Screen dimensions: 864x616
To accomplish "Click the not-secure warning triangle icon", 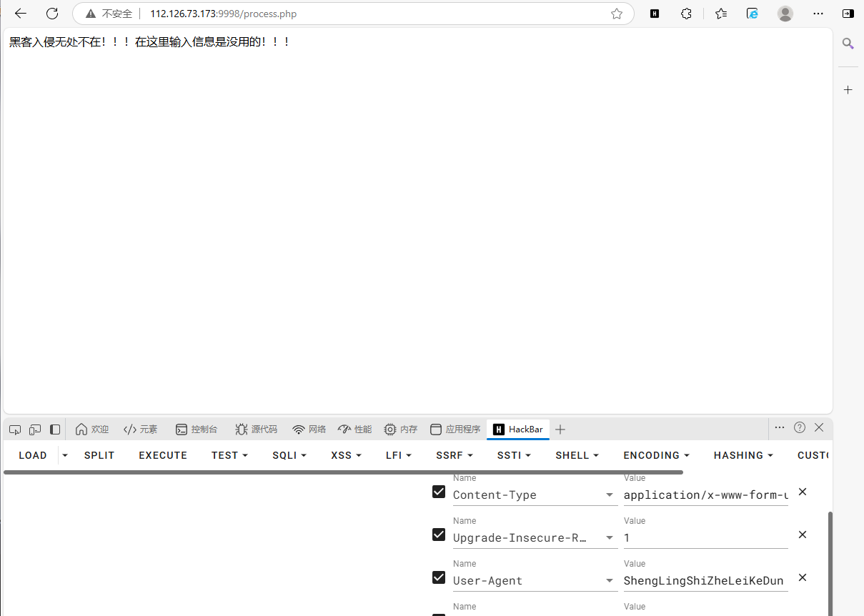I will coord(90,14).
